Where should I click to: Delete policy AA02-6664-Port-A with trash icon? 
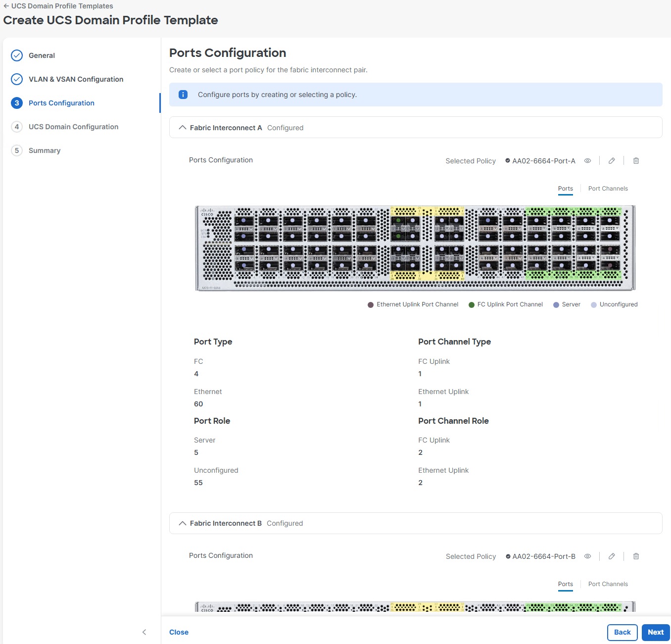[636, 161]
